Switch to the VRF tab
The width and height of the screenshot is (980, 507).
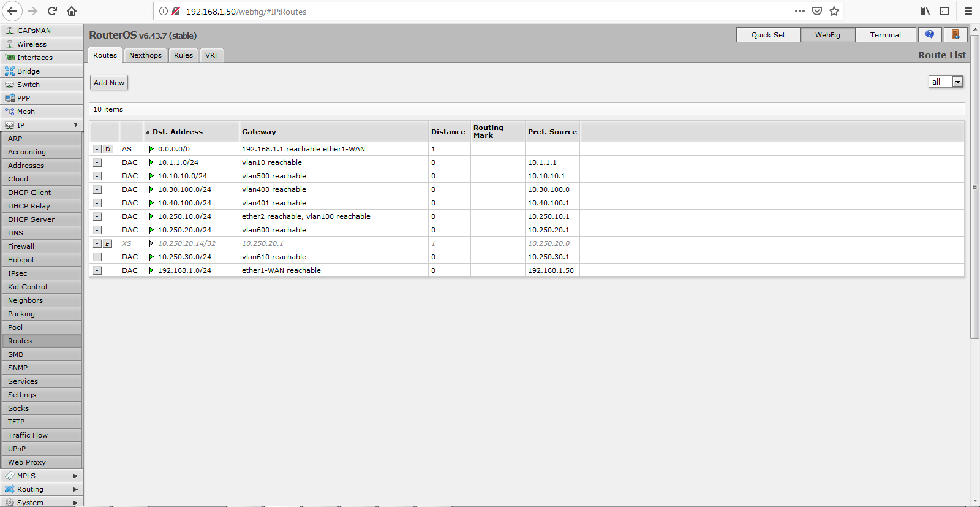click(212, 55)
